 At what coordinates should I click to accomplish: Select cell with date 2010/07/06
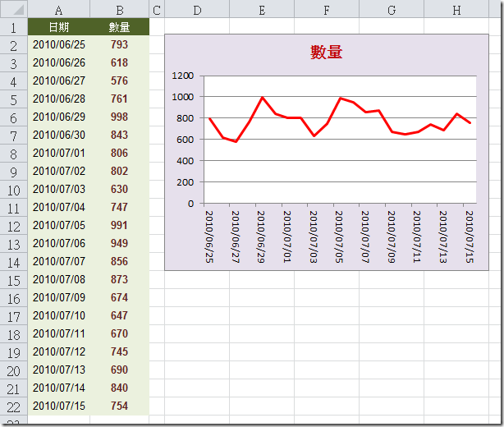[x=59, y=243]
